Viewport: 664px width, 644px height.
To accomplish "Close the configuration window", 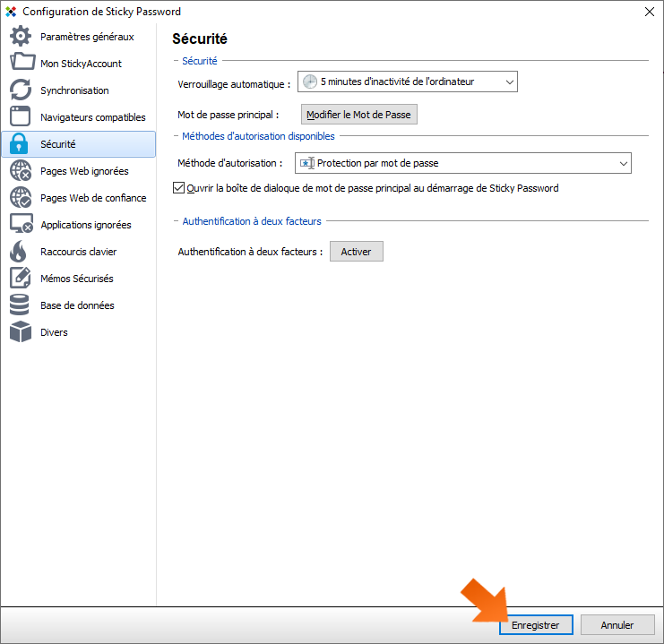I will (x=649, y=12).
